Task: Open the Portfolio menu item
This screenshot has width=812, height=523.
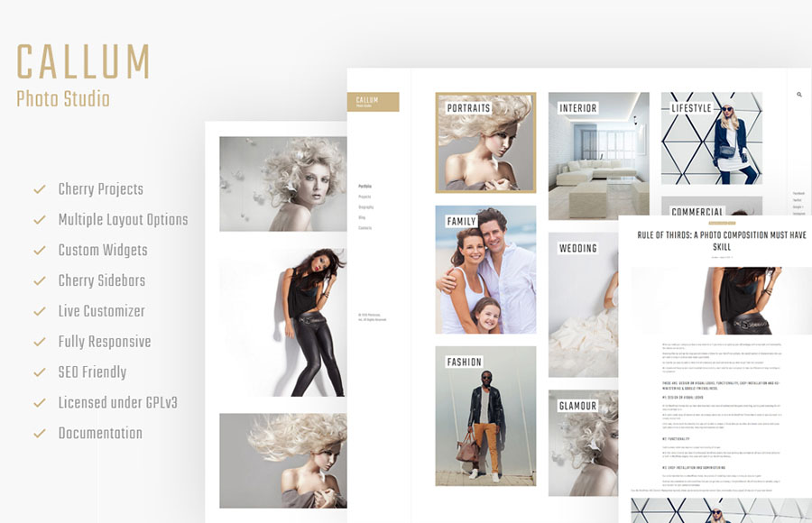Action: 364,187
